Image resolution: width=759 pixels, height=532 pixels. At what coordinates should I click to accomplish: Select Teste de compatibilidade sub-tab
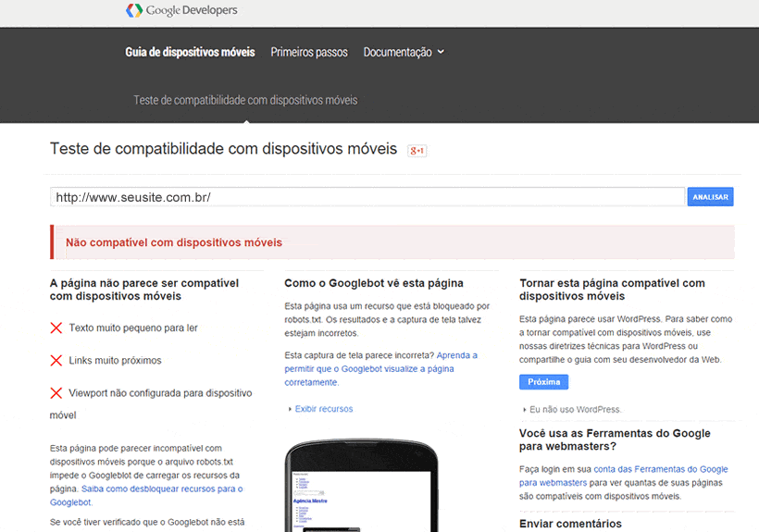[245, 100]
